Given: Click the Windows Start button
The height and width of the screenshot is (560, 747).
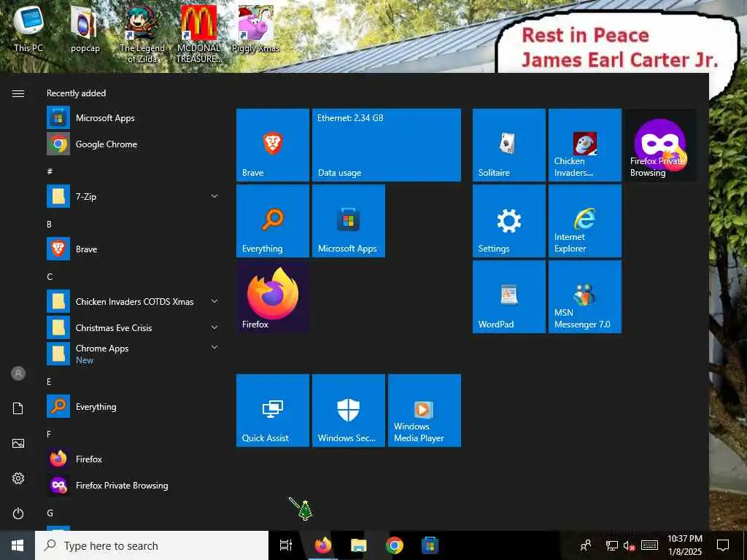Looking at the screenshot, I should (18, 545).
